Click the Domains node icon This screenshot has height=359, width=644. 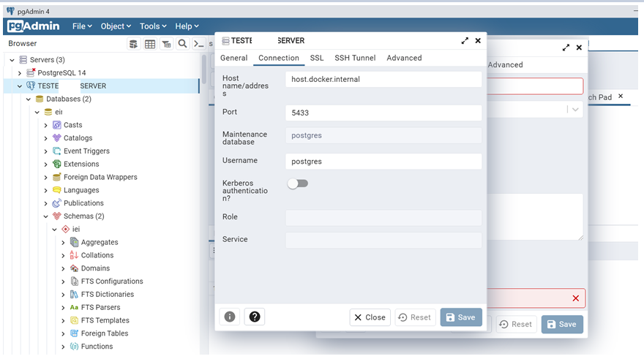(74, 268)
